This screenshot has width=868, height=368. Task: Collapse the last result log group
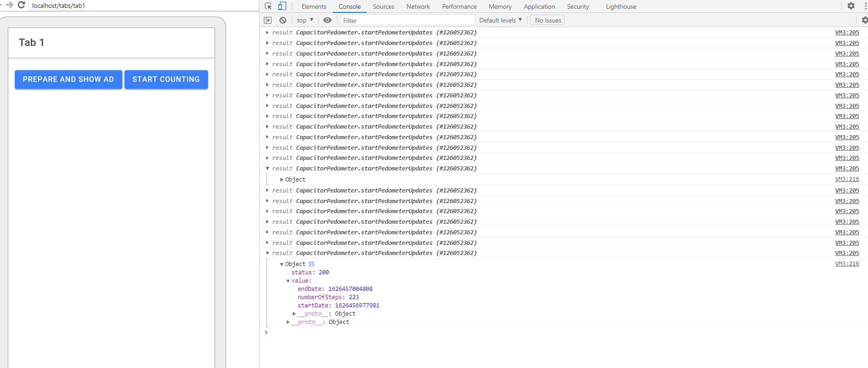coord(267,253)
